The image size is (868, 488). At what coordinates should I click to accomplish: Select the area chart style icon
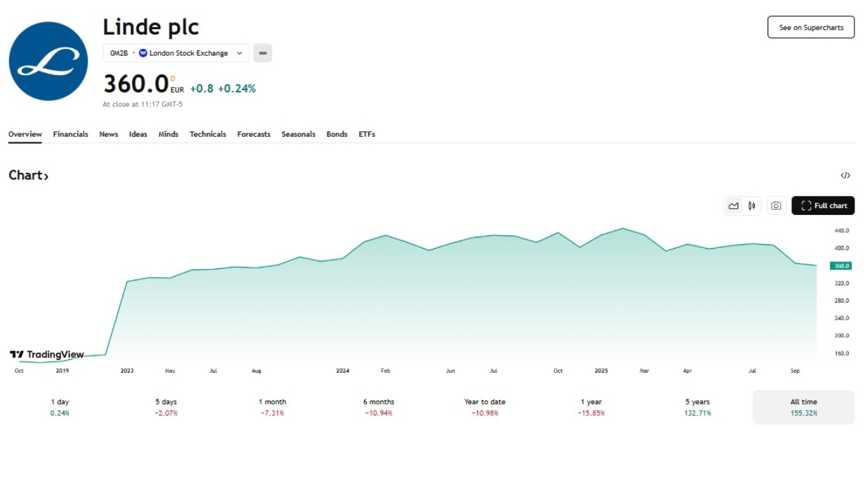click(x=733, y=205)
